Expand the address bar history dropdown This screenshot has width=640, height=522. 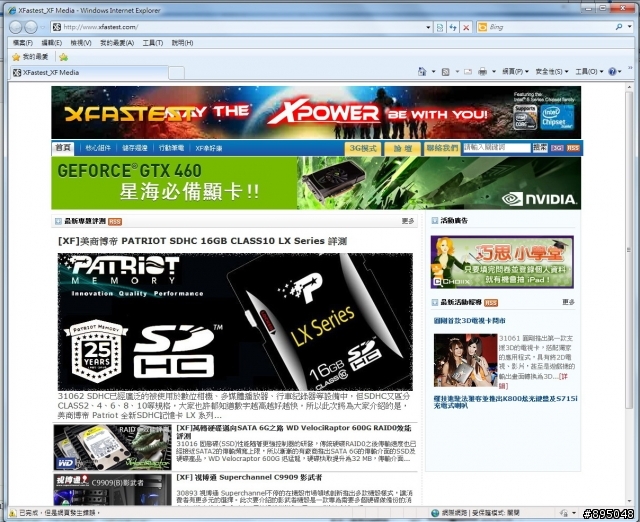(428, 27)
